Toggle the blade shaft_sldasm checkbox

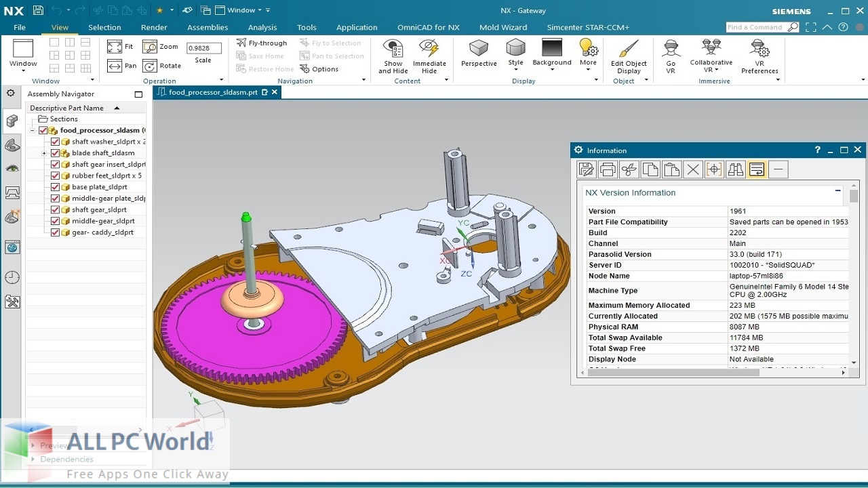pos(56,153)
